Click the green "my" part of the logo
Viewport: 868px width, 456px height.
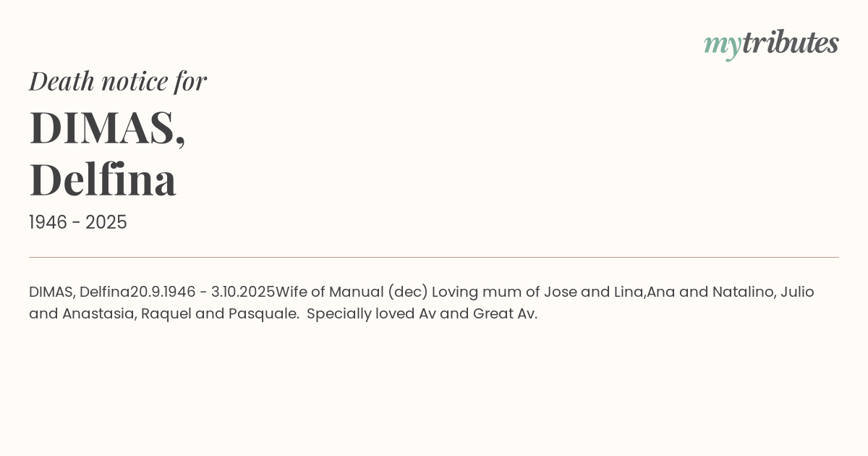[722, 45]
